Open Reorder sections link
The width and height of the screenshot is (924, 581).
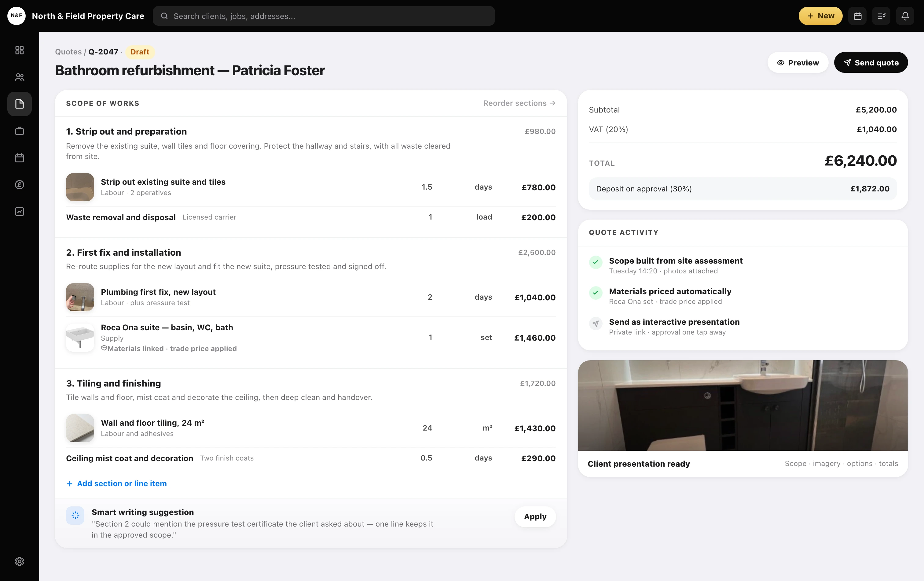(519, 103)
